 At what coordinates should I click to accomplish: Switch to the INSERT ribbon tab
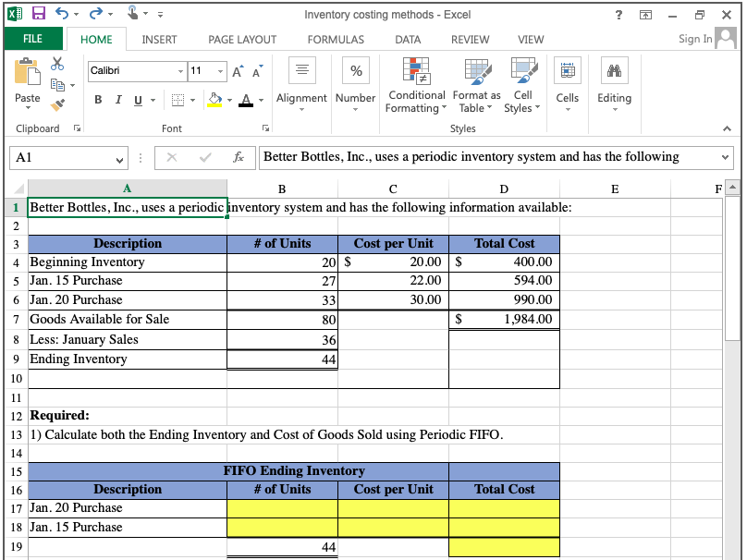[159, 40]
